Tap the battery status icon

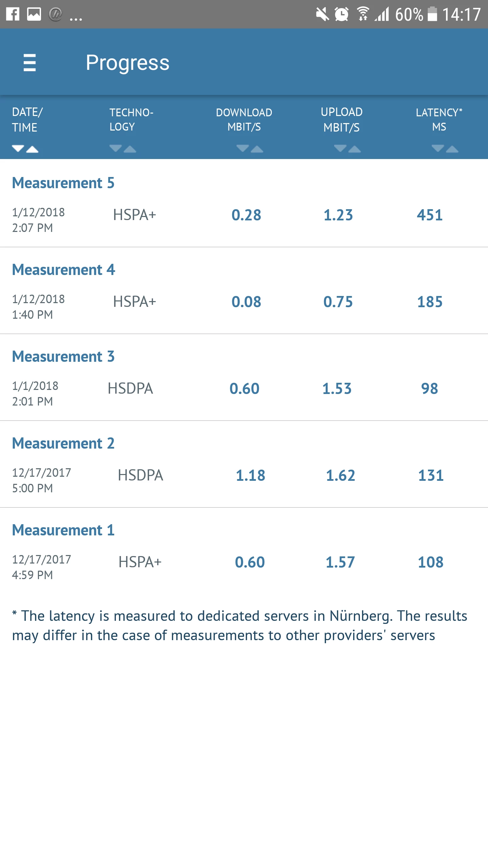tap(432, 14)
